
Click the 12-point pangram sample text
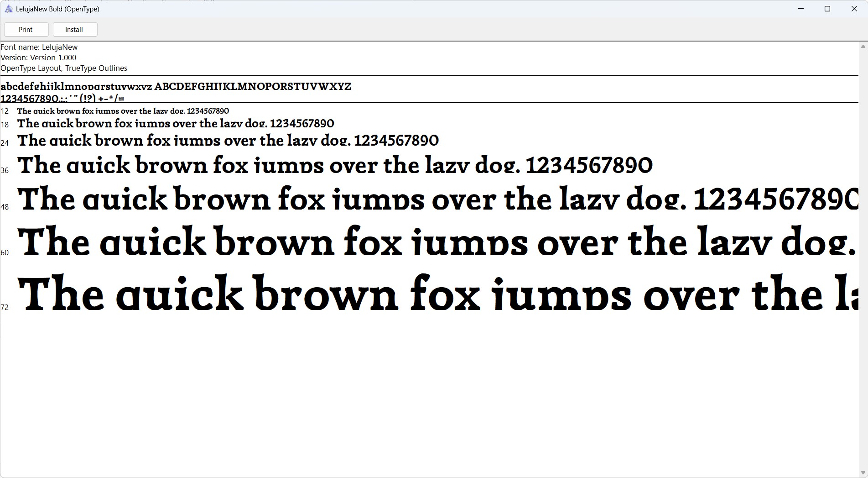123,111
